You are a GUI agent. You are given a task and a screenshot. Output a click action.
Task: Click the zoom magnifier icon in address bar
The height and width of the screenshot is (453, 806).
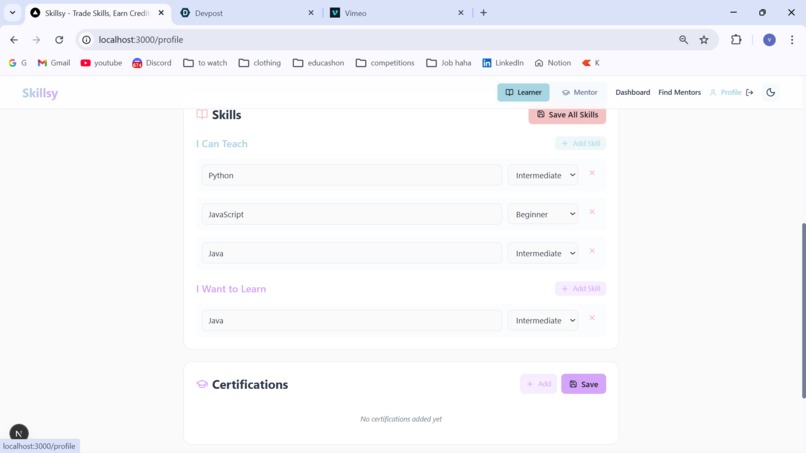point(683,40)
